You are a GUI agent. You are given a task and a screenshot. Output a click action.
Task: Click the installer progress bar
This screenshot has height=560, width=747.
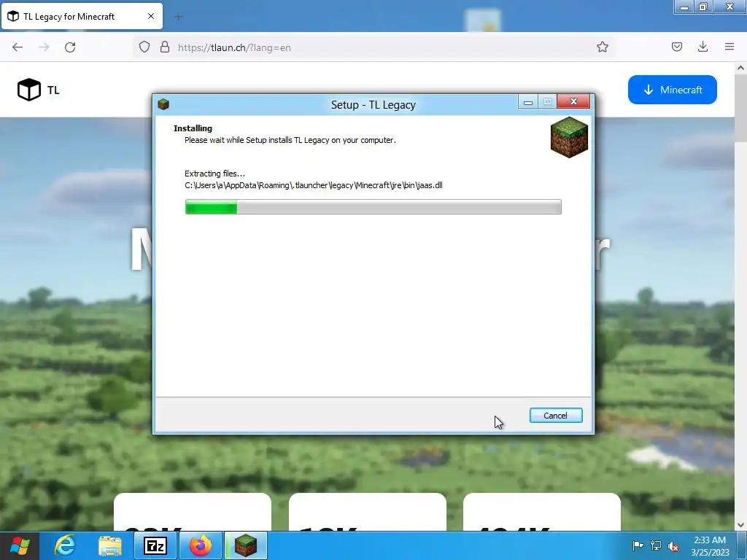pyautogui.click(x=373, y=206)
